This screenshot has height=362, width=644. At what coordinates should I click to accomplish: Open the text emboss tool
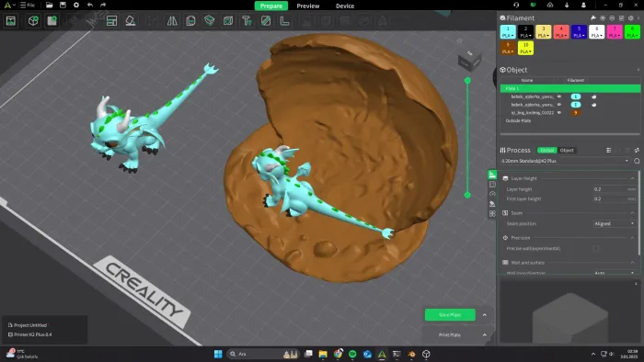pos(247,20)
